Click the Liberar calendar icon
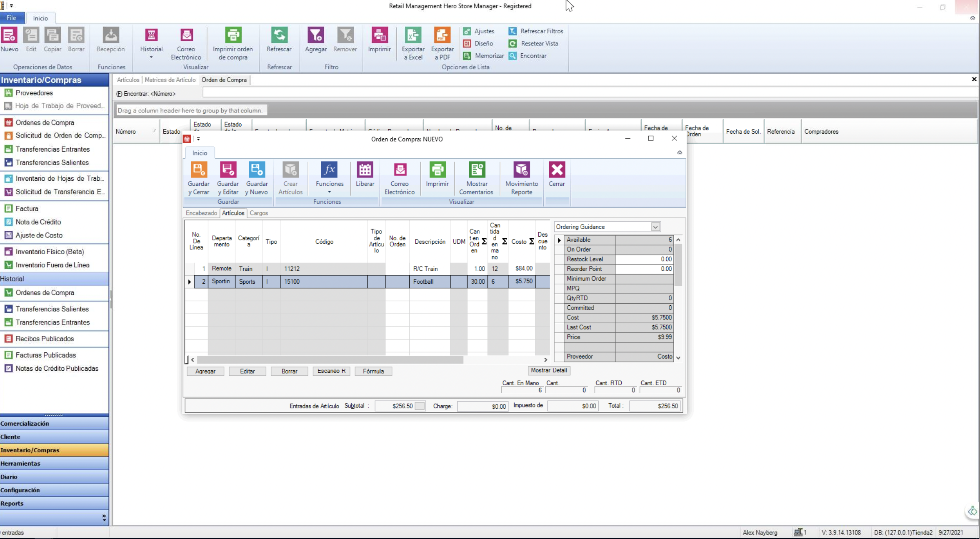 [x=365, y=170]
